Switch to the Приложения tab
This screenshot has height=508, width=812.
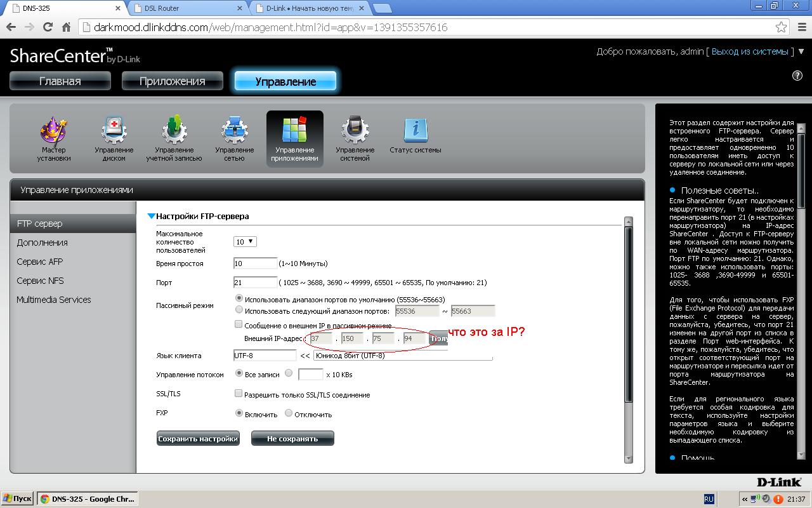click(x=173, y=81)
